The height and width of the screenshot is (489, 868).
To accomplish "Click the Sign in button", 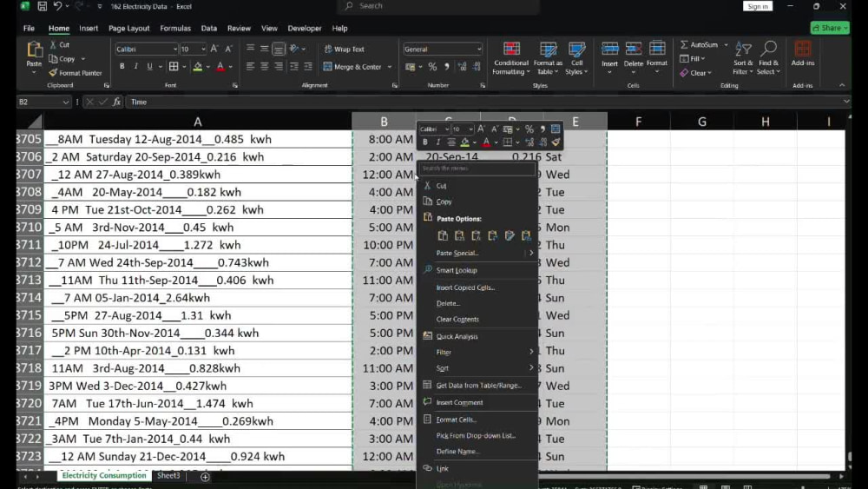I will [x=757, y=6].
